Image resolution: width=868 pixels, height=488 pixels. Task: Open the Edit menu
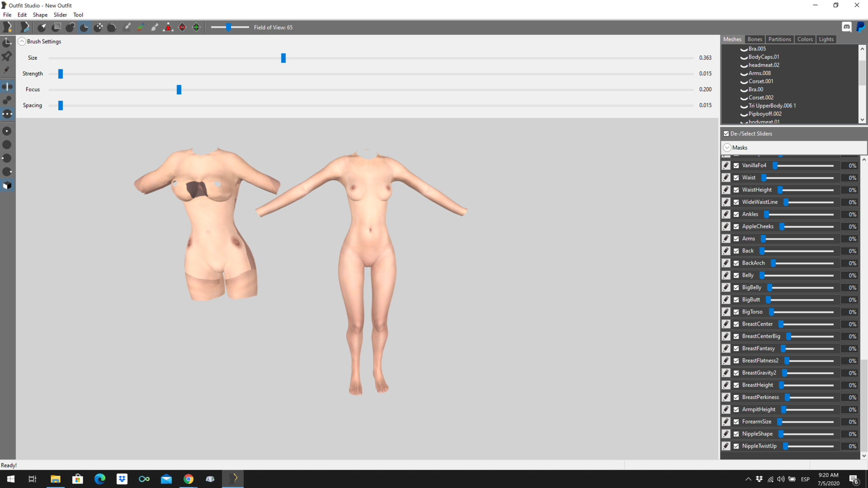(x=22, y=15)
